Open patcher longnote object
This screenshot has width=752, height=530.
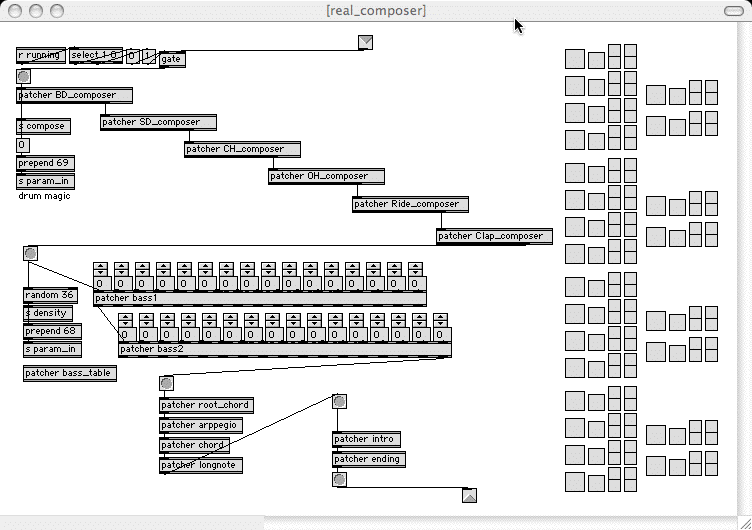(201, 465)
